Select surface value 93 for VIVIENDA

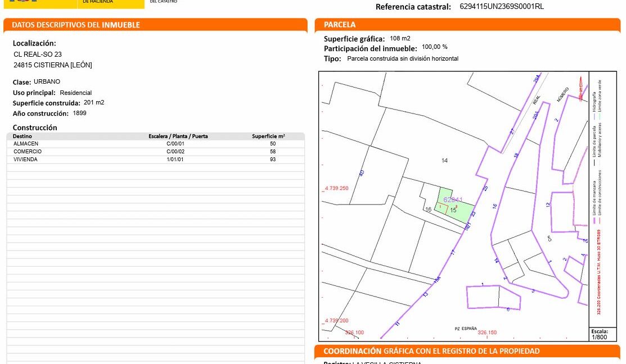tap(273, 159)
